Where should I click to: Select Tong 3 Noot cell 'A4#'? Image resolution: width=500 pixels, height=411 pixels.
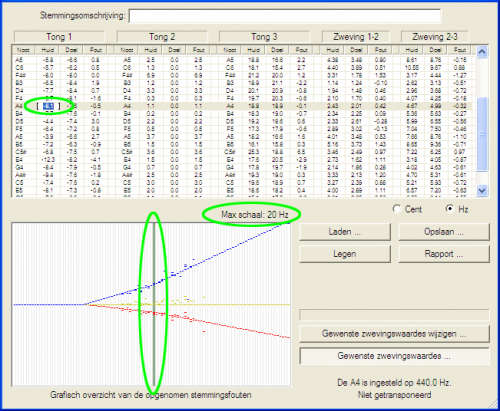pos(231,175)
